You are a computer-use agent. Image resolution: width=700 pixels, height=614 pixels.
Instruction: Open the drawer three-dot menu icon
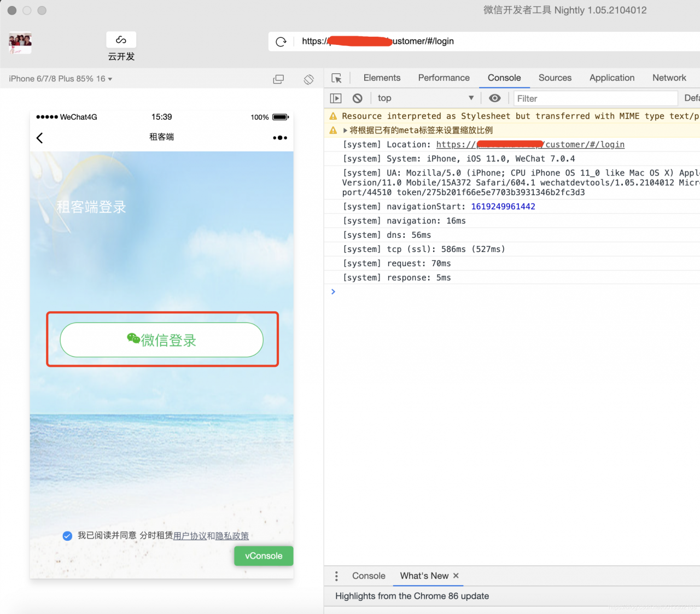[x=336, y=576]
